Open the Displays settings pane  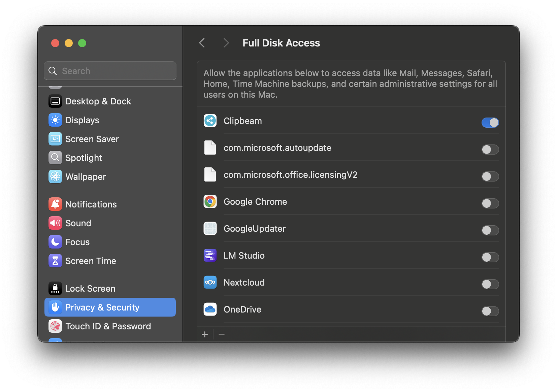coord(110,120)
